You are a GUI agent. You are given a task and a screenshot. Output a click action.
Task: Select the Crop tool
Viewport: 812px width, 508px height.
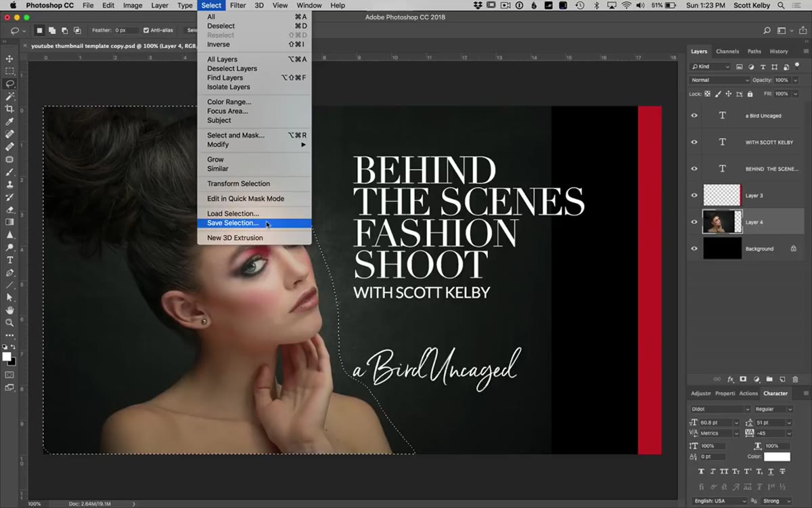pyautogui.click(x=9, y=109)
